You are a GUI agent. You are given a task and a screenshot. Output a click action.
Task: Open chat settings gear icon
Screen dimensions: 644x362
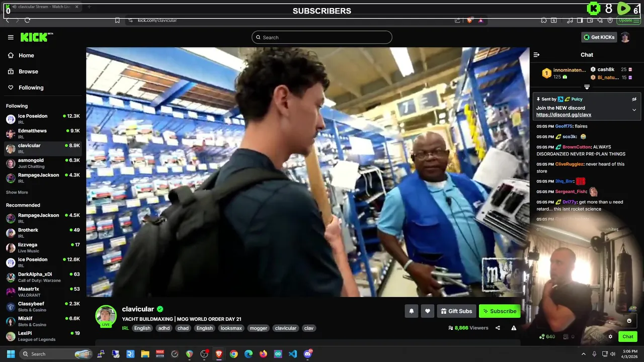point(610,336)
